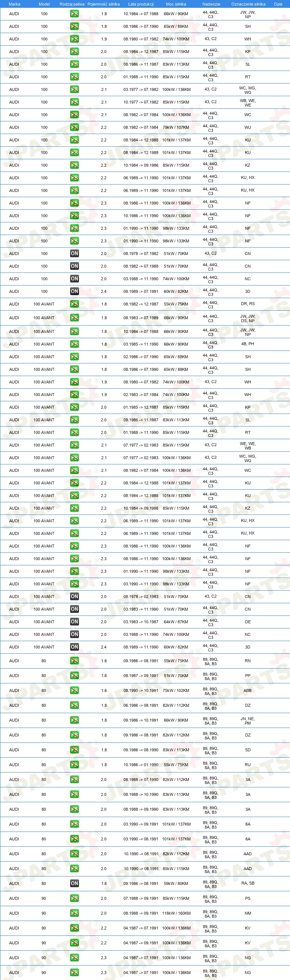Click the petrol icon in the KP row dated 08.1984 -> 12.1987
290x980 pixels.
75,51
